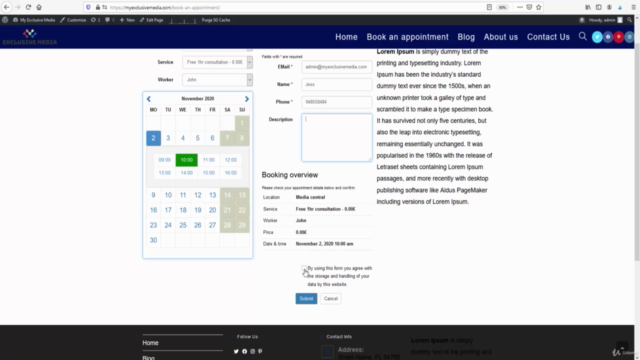Open the Instagram icon in the header

click(x=629, y=37)
